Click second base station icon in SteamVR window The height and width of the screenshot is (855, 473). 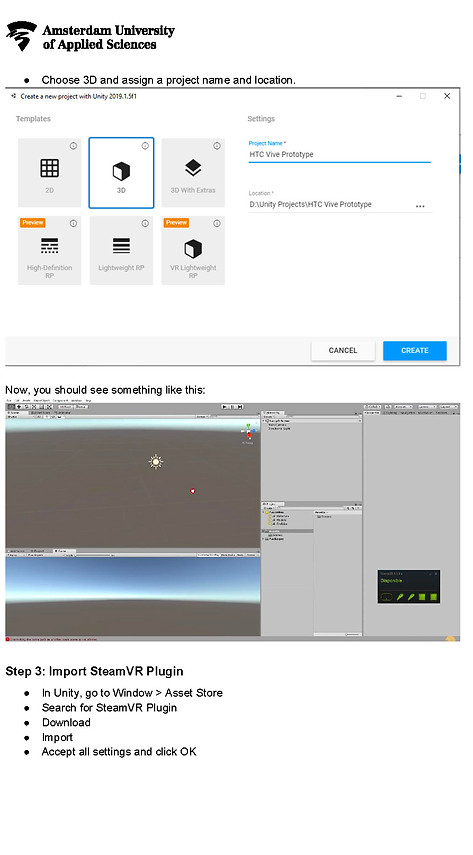click(x=433, y=597)
